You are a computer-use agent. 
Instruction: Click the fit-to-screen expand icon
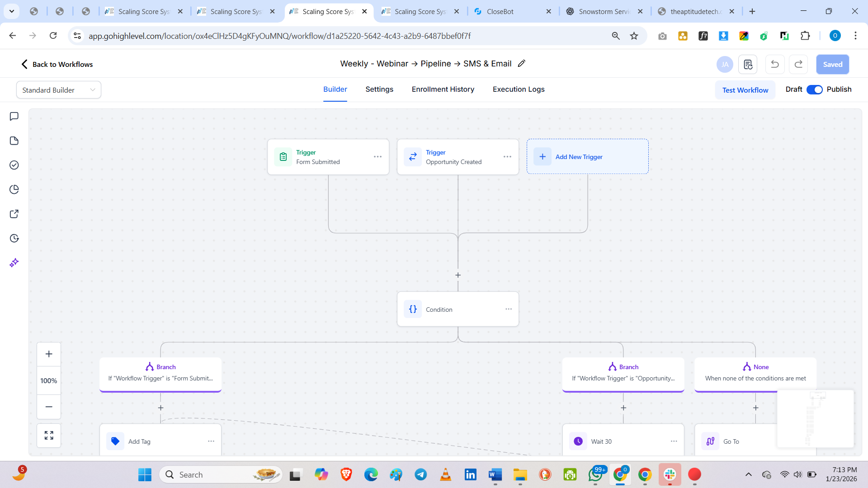(49, 435)
